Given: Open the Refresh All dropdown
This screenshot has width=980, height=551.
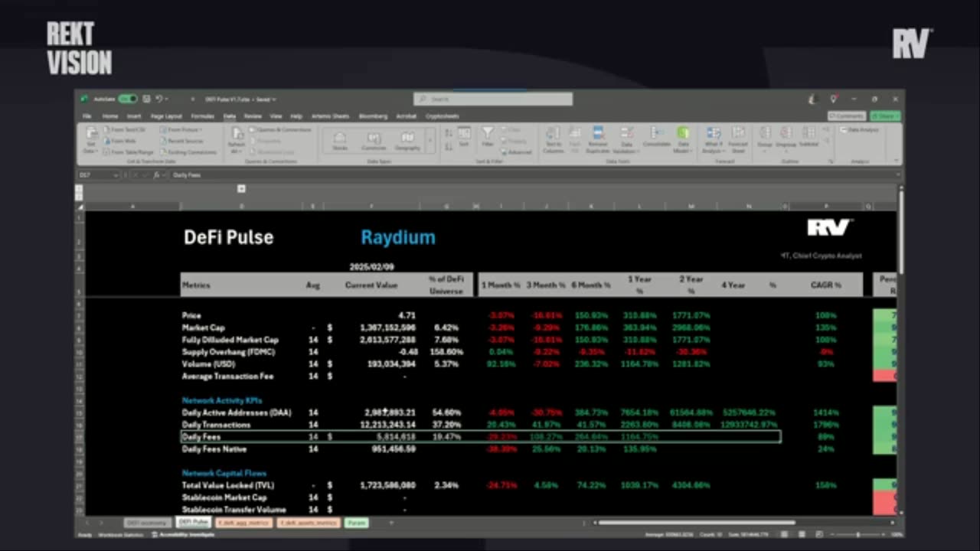Looking at the screenshot, I should (x=237, y=140).
